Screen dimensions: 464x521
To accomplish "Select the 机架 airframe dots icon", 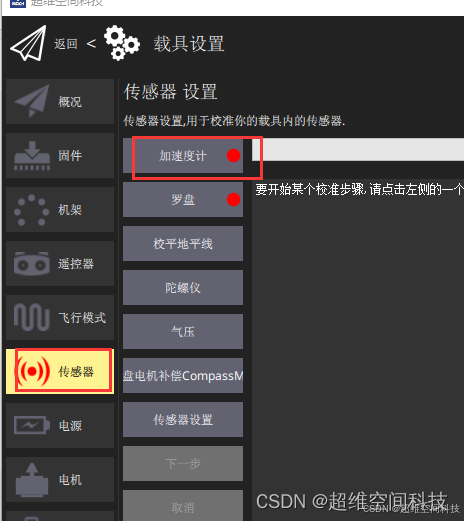I will 31,210.
